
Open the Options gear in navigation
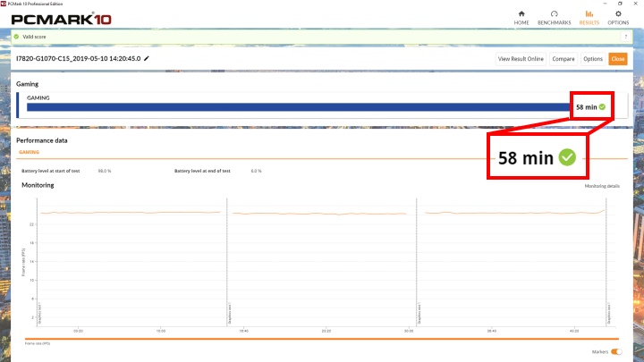[x=618, y=18]
